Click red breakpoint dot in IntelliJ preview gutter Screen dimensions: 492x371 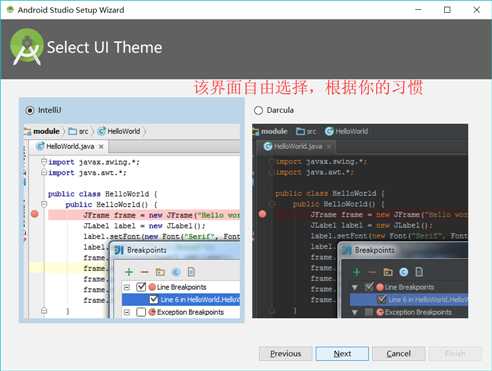[x=35, y=214]
